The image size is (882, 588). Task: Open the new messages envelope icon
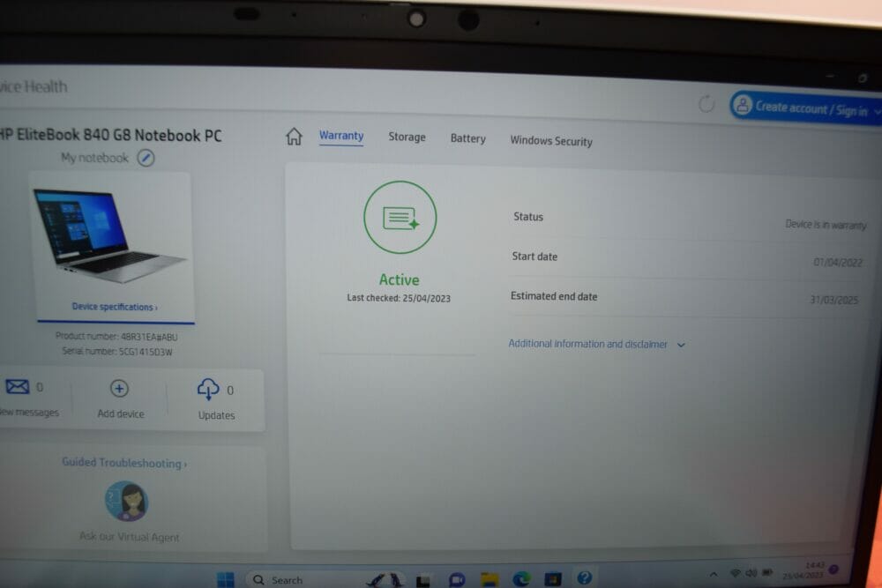[18, 387]
